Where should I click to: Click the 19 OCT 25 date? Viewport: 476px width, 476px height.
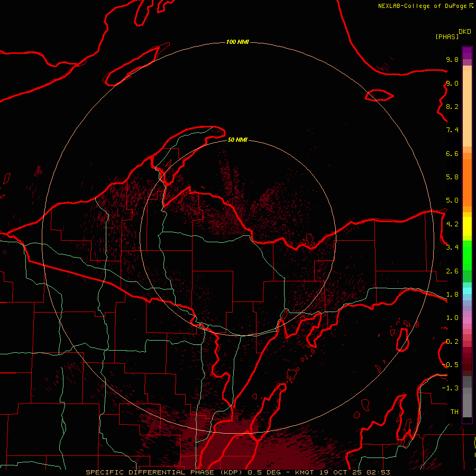(x=341, y=472)
